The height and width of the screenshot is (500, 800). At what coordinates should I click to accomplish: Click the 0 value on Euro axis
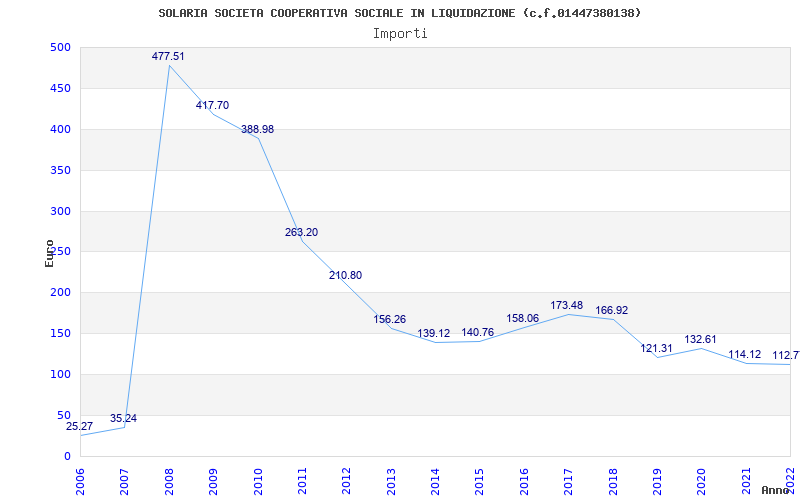pyautogui.click(x=67, y=456)
